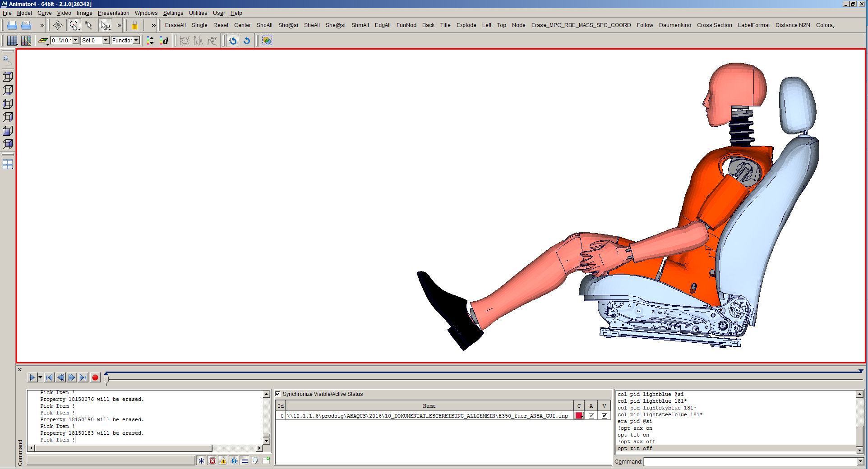The image size is (868, 469).
Task: Select the first cube view icon in sidebar
Action: (x=8, y=77)
